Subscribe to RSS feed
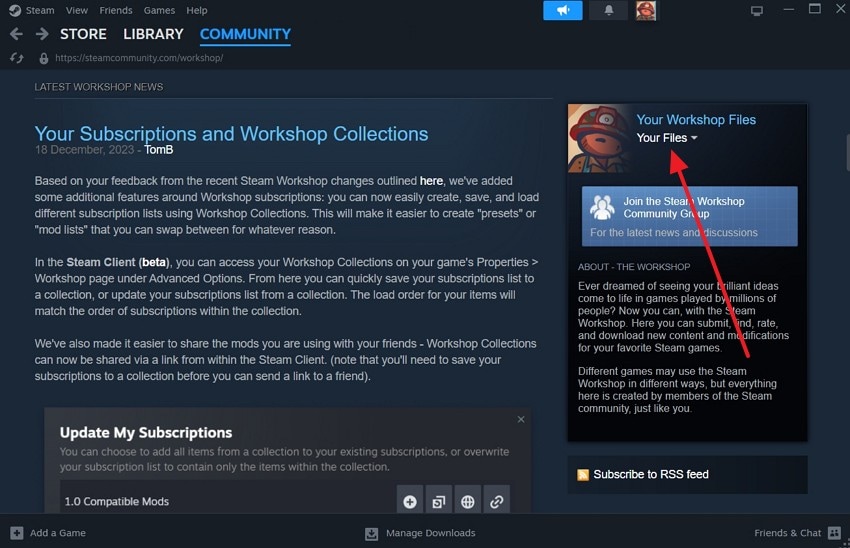Viewport: 850px width, 548px height. coord(651,474)
